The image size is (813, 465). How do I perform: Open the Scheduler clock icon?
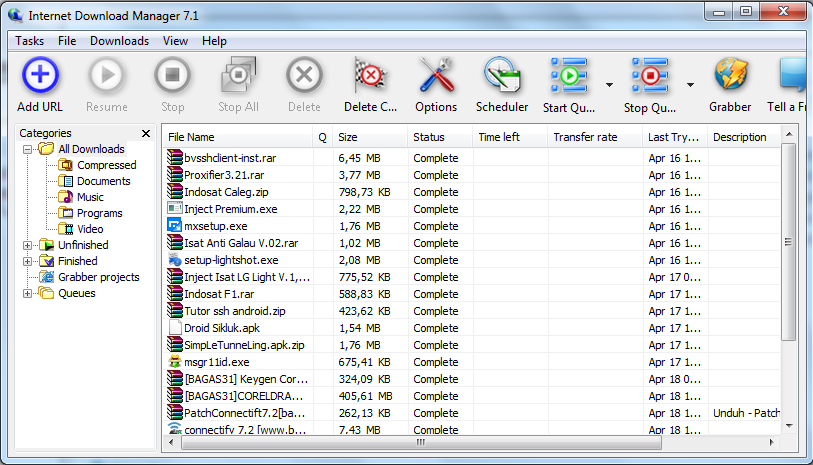click(502, 76)
